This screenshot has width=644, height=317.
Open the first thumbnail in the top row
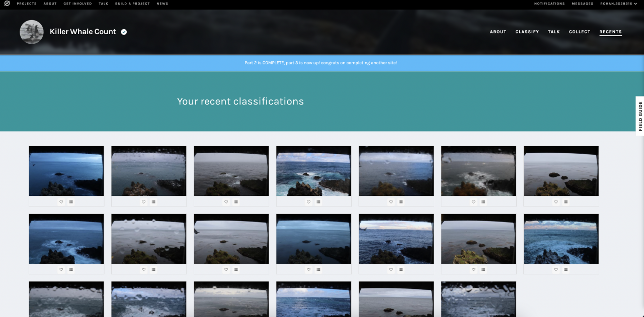point(66,171)
